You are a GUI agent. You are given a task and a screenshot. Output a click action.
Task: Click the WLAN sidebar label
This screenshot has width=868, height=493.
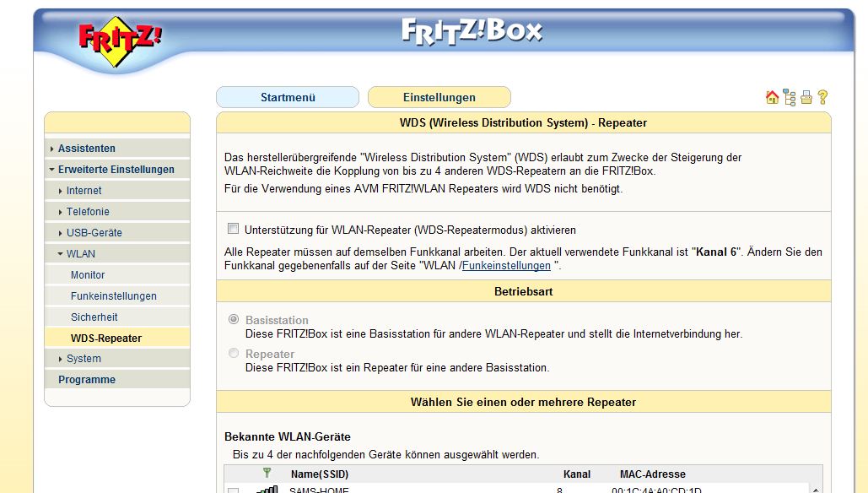pos(81,254)
